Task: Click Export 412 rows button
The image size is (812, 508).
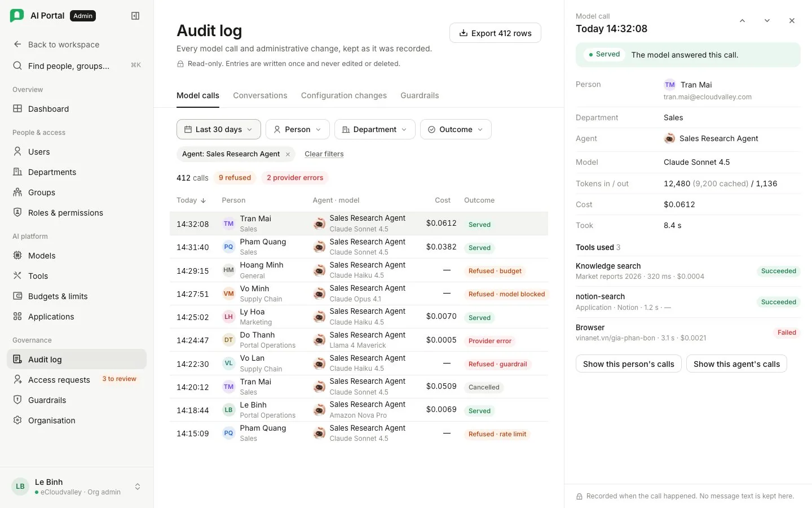Action: pos(495,33)
